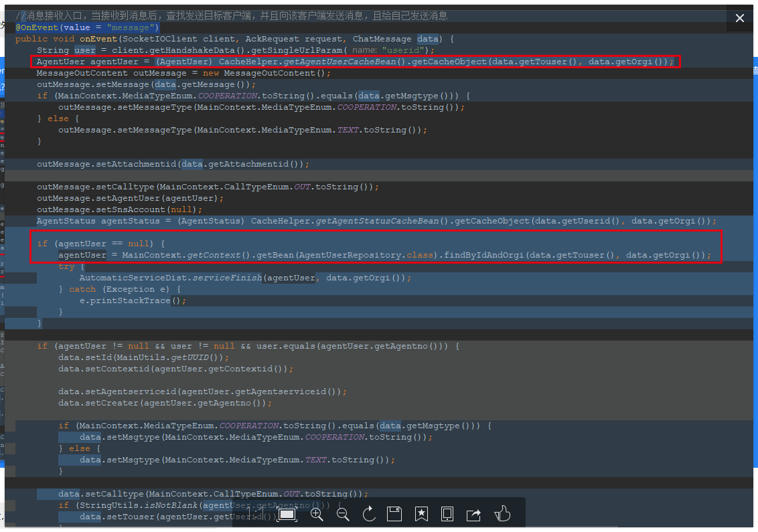Close the image viewer overlay
The width and height of the screenshot is (758, 532).
coord(739,18)
